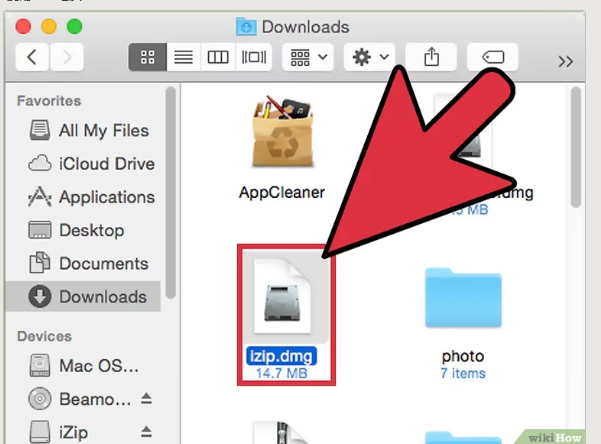The height and width of the screenshot is (444, 601).
Task: Eject the iZip volume
Action: point(146,432)
